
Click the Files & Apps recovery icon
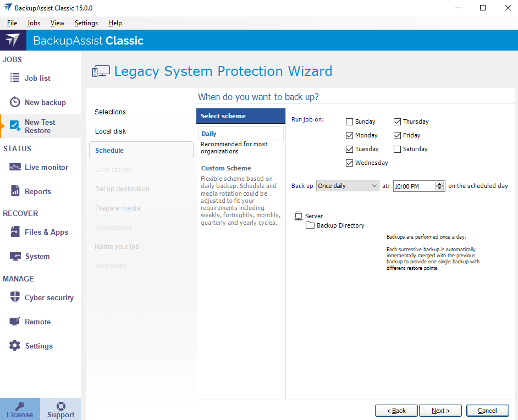point(15,232)
